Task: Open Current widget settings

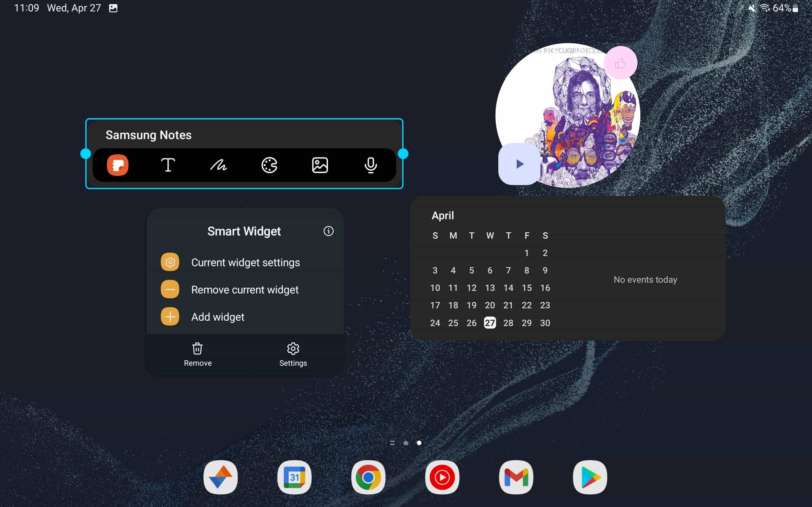Action: (245, 262)
